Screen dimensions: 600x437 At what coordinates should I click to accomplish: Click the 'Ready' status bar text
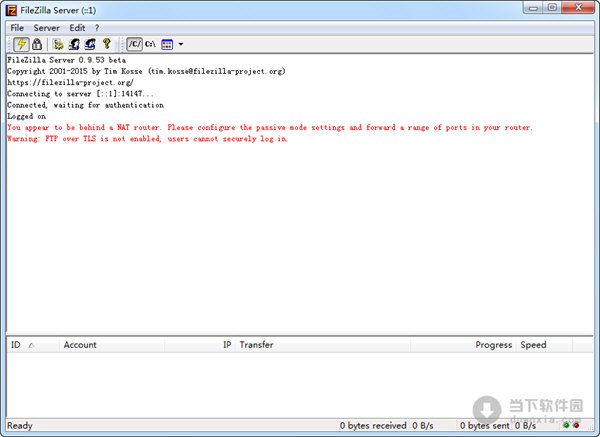point(20,426)
